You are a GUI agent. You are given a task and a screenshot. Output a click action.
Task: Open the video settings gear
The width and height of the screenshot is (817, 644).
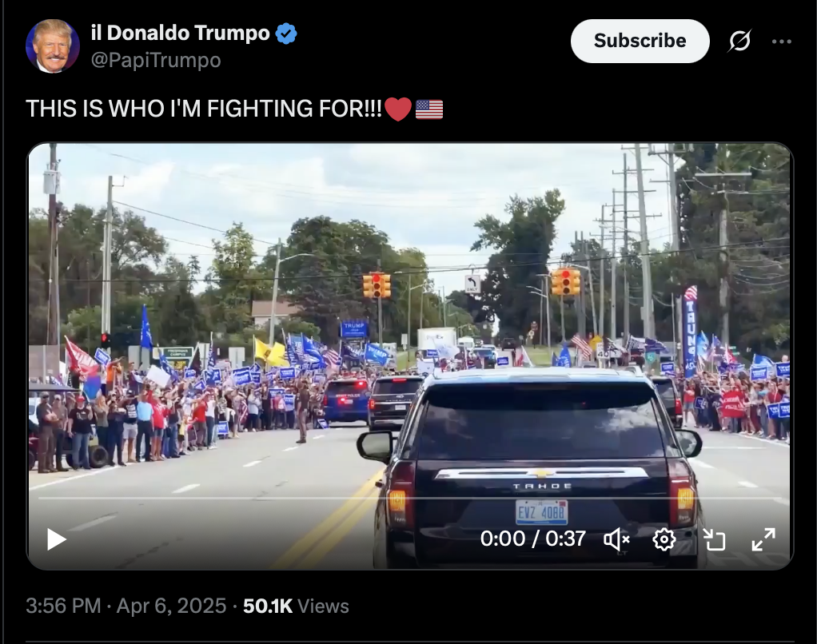[664, 539]
